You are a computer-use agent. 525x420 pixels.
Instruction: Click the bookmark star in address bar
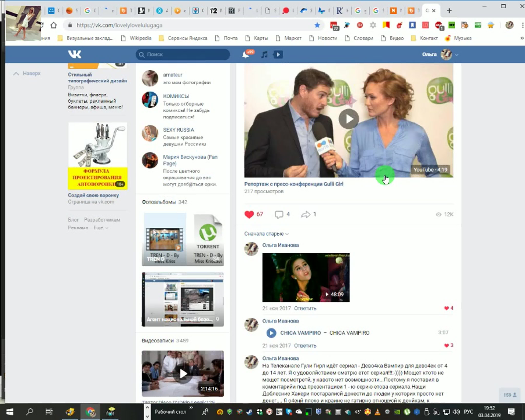[317, 25]
